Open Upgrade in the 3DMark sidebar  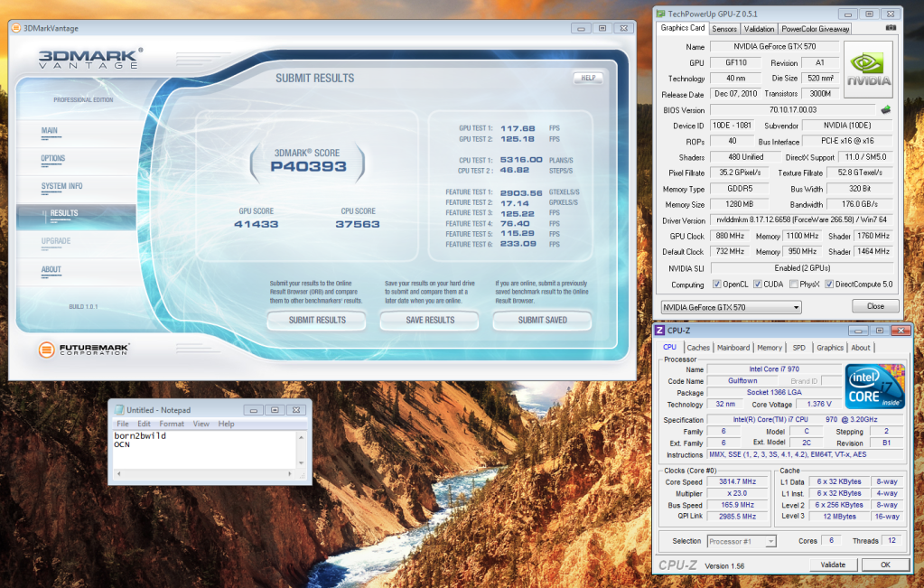click(x=56, y=241)
